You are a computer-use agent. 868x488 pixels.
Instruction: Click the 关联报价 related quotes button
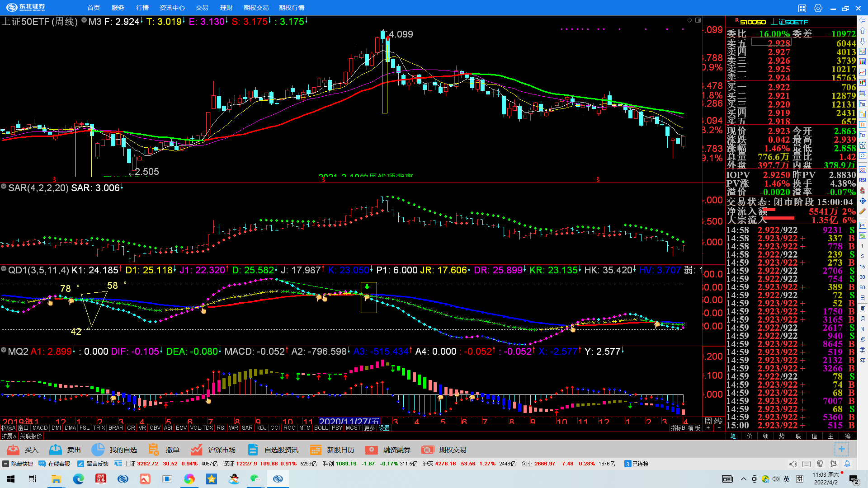pos(31,436)
